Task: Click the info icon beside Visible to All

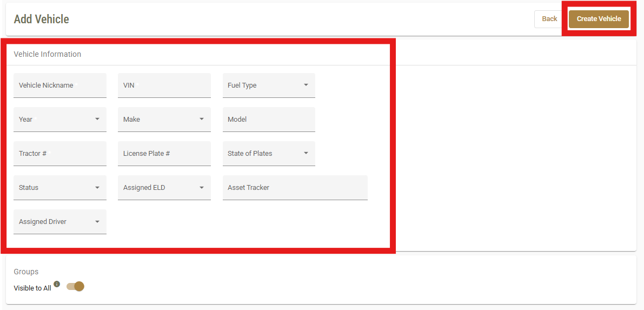Action: [x=57, y=283]
